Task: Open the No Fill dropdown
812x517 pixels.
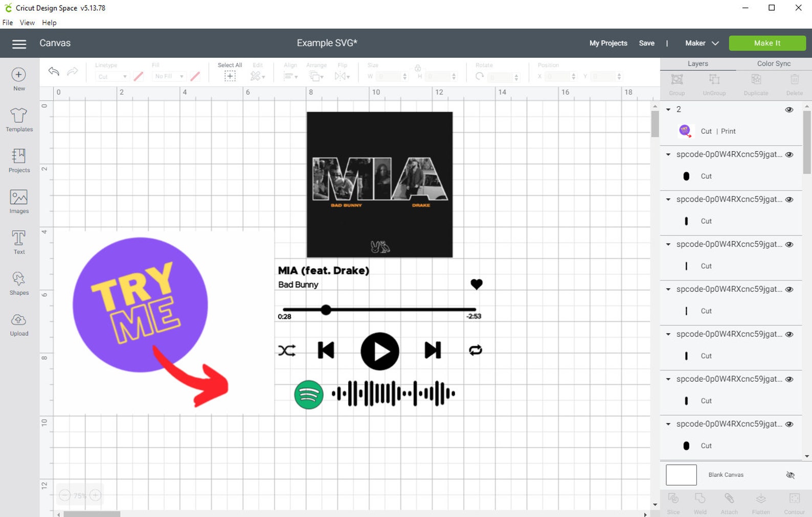Action: click(x=169, y=77)
